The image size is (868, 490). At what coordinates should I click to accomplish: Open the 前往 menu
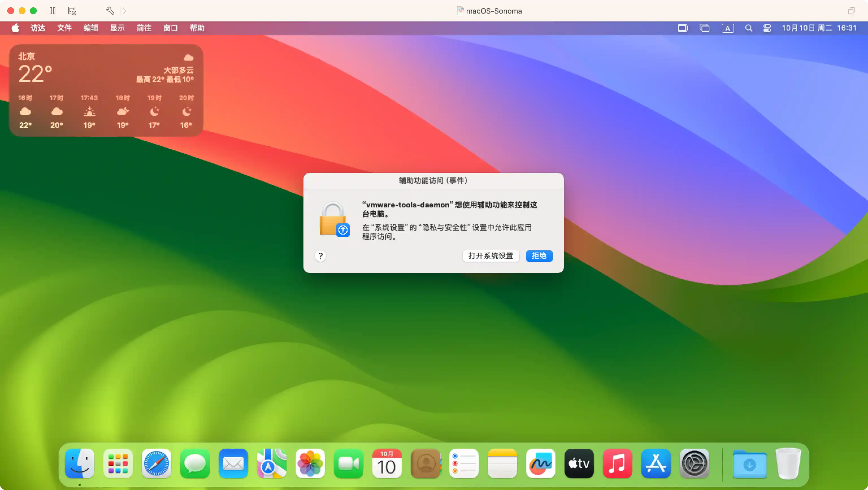point(144,28)
